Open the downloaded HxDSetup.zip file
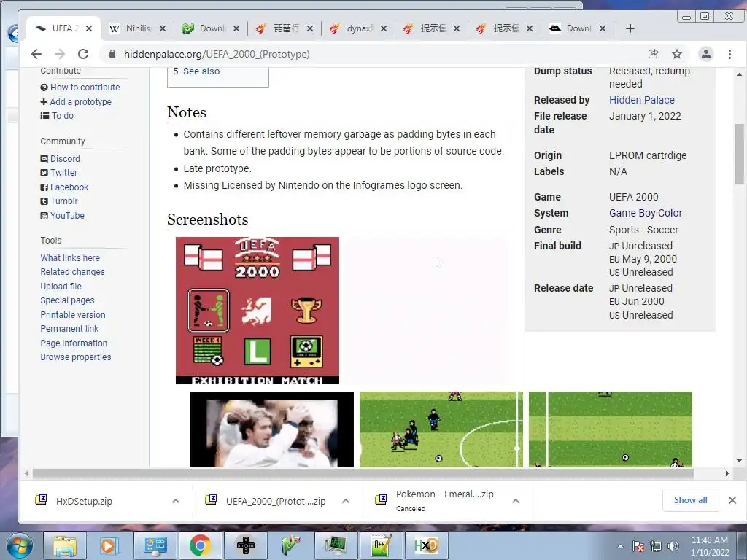 [x=84, y=501]
